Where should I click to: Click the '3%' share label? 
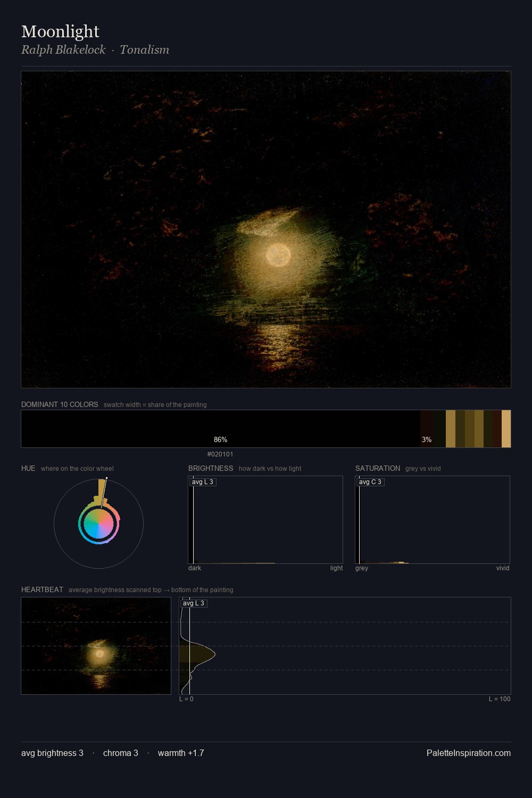click(x=427, y=440)
